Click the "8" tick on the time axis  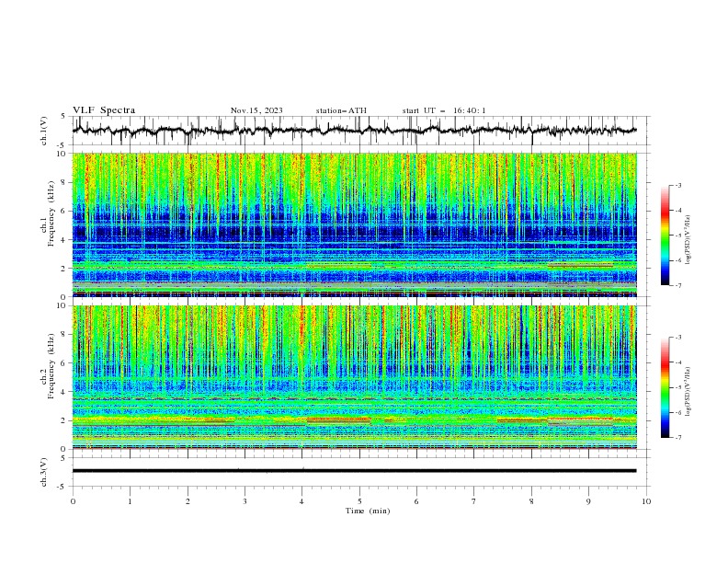[x=531, y=501]
